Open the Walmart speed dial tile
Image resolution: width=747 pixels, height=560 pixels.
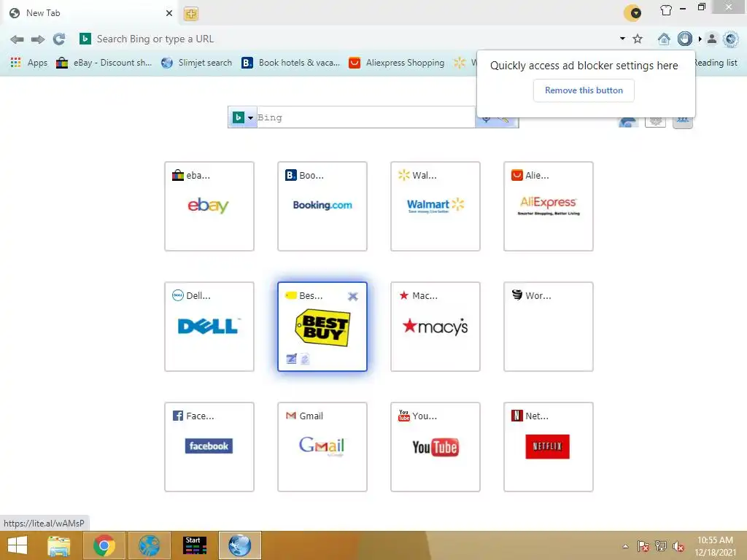(436, 206)
